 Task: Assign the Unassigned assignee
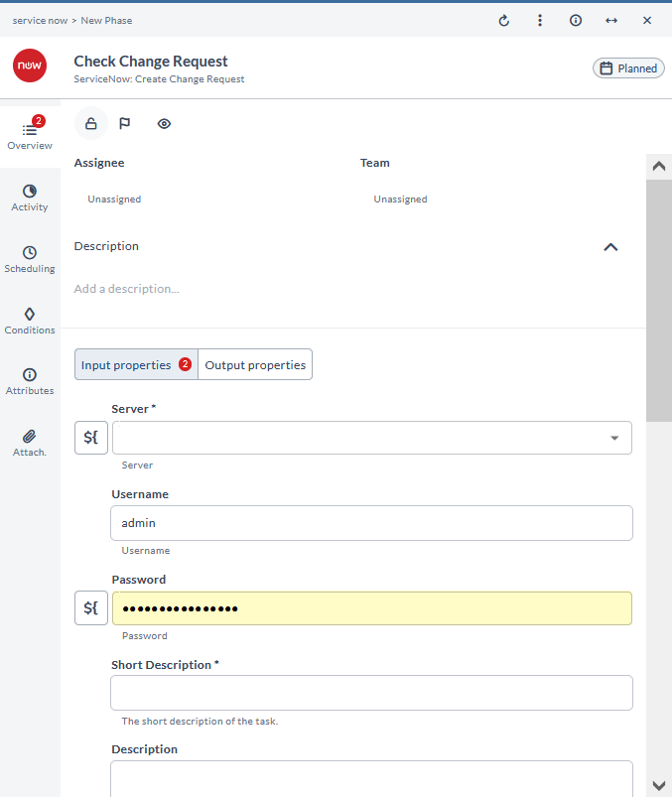[114, 199]
